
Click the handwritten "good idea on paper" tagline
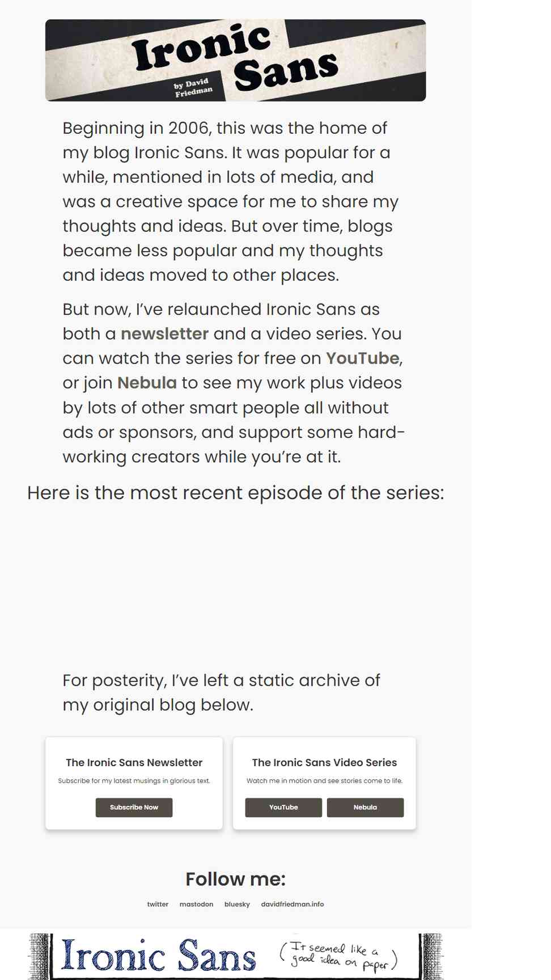point(338,954)
